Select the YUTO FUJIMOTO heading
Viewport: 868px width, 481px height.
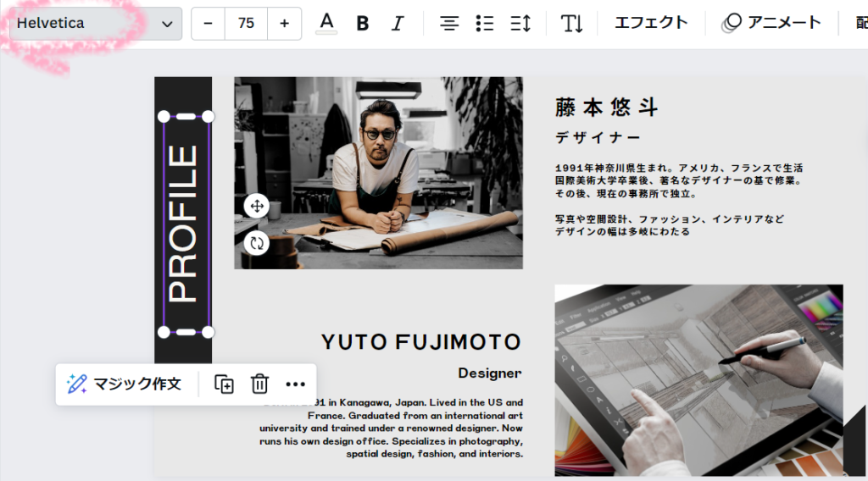click(x=421, y=341)
